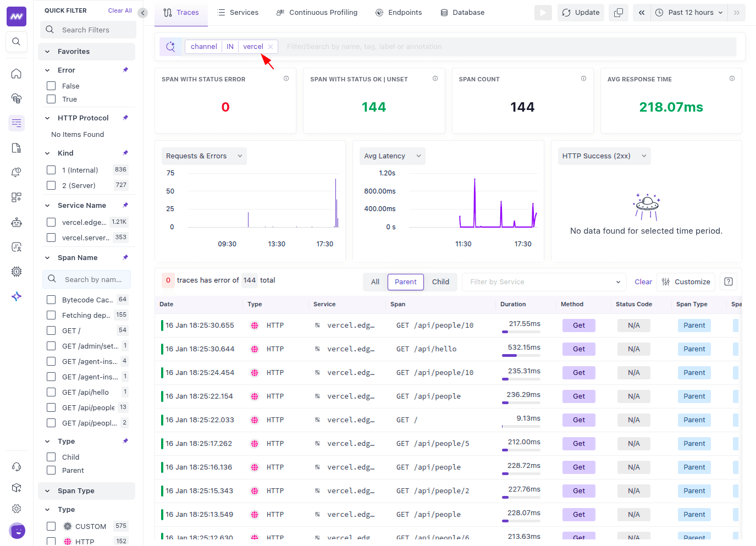Click the Settings gear at sidebar bottom
The width and height of the screenshot is (756, 546).
pyautogui.click(x=16, y=509)
